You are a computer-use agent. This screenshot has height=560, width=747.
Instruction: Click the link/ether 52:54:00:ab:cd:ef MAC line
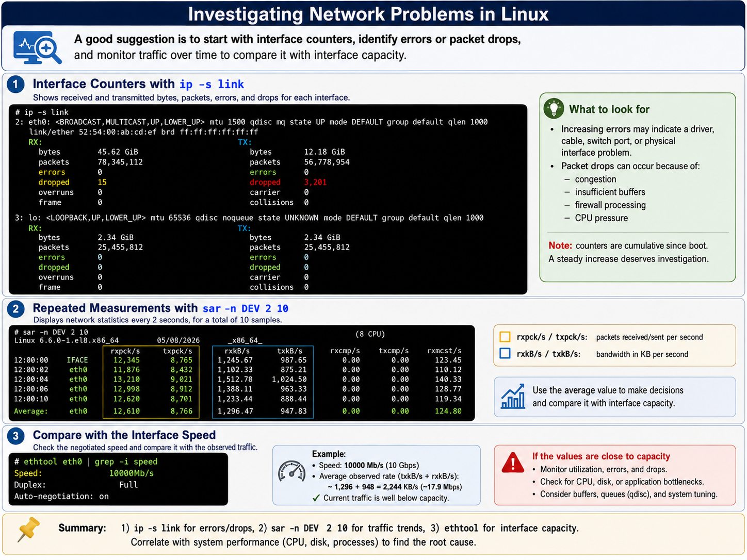(x=143, y=132)
